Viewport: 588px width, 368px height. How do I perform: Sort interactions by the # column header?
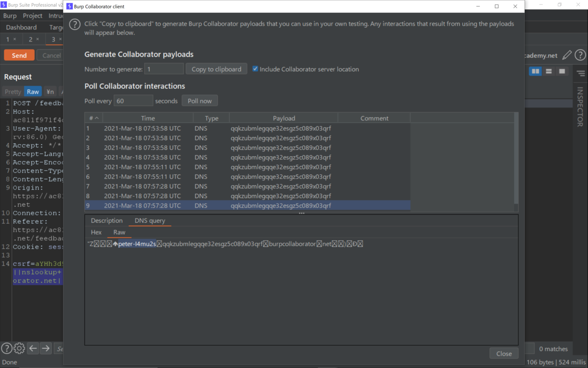pyautogui.click(x=93, y=118)
